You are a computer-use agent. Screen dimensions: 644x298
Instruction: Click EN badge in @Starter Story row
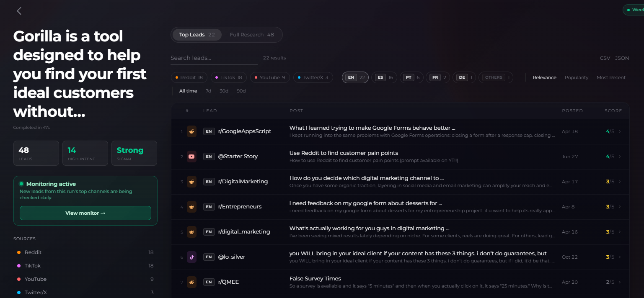tap(209, 157)
